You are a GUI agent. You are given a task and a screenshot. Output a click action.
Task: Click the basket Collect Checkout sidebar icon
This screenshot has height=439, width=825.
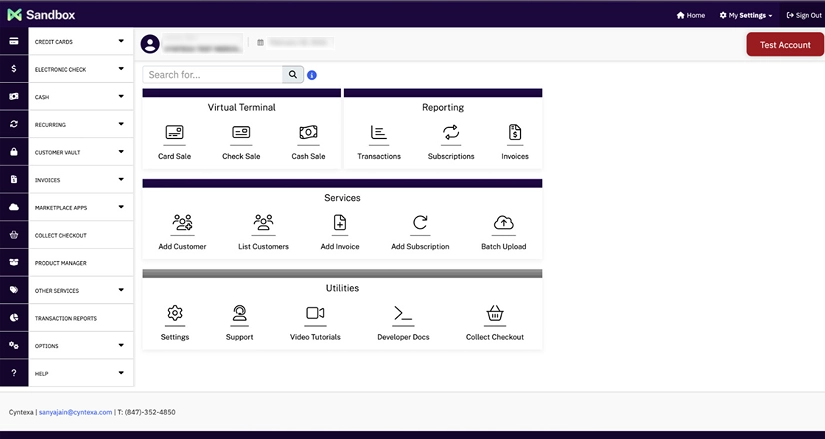14,235
